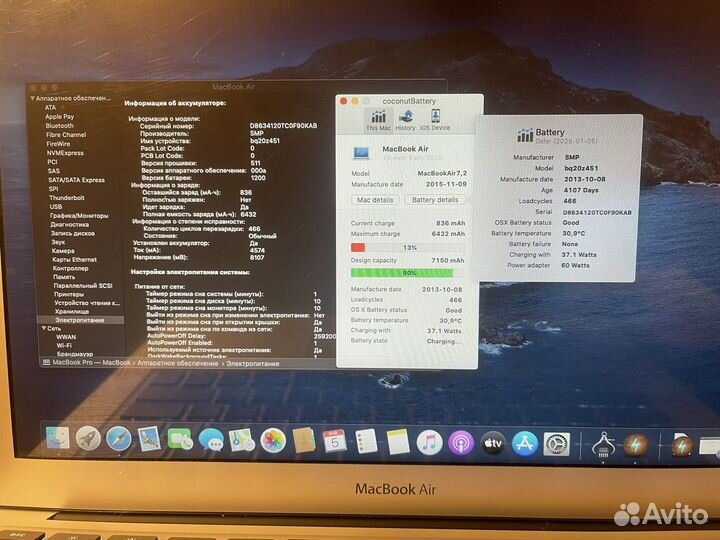Open Finder from the Dock
This screenshot has width=720, height=540.
58,438
